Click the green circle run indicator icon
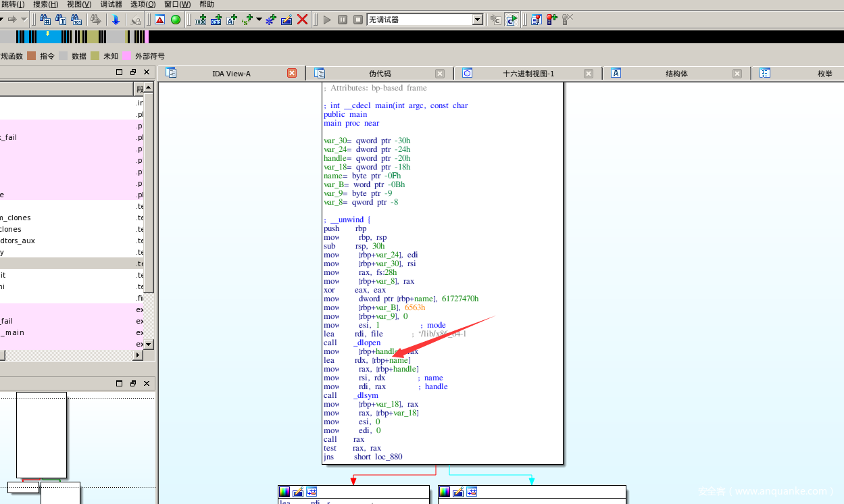 [176, 20]
